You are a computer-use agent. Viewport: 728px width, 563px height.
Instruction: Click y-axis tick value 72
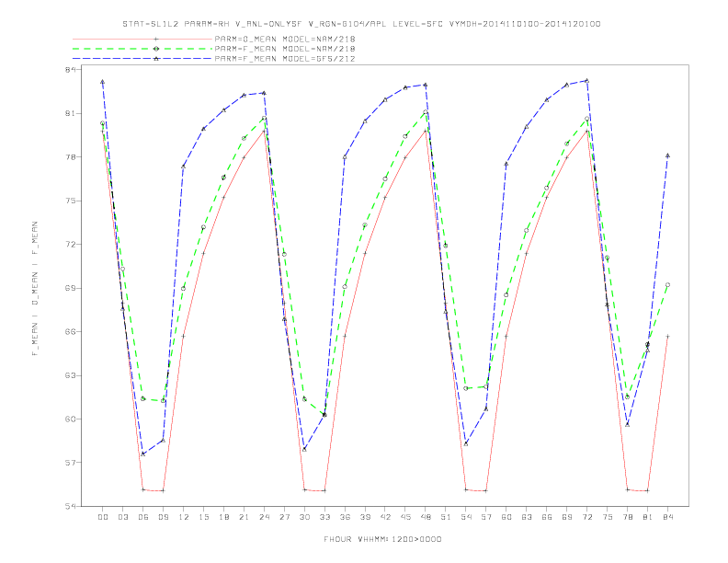pyautogui.click(x=70, y=245)
